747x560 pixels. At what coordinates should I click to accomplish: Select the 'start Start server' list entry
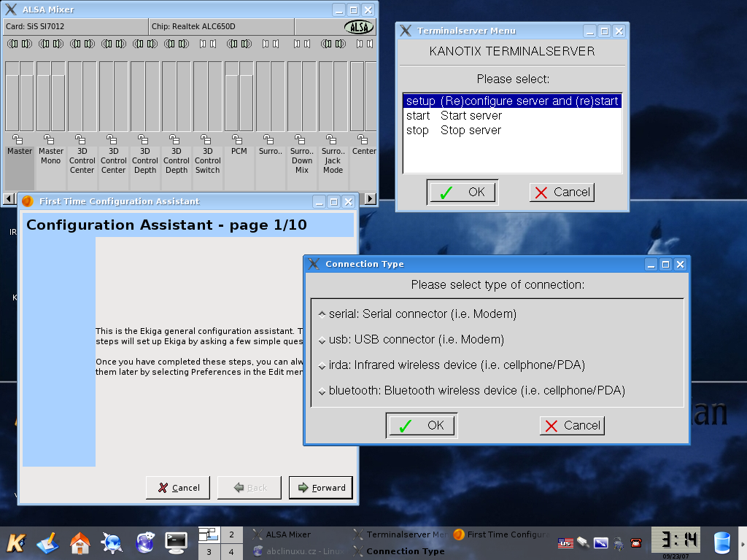pos(512,116)
